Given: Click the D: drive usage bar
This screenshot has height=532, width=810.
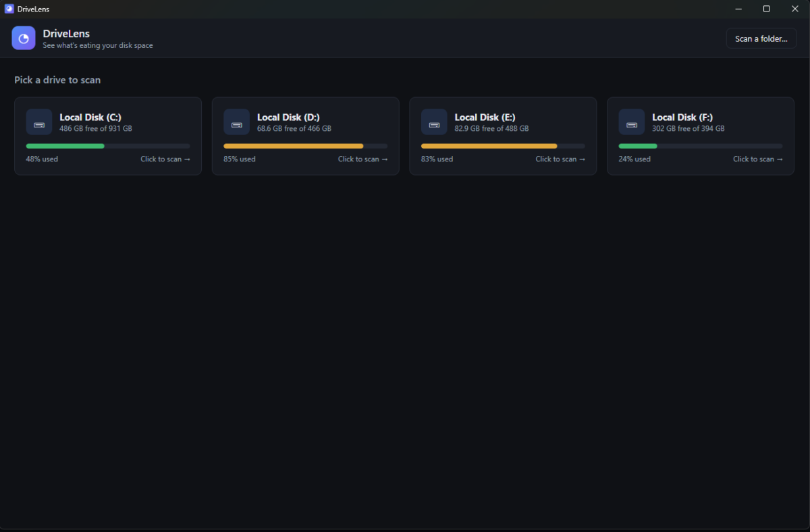Looking at the screenshot, I should pyautogui.click(x=306, y=146).
